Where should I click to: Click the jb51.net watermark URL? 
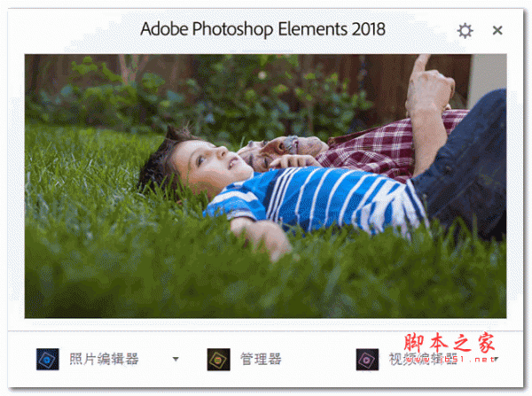click(466, 360)
